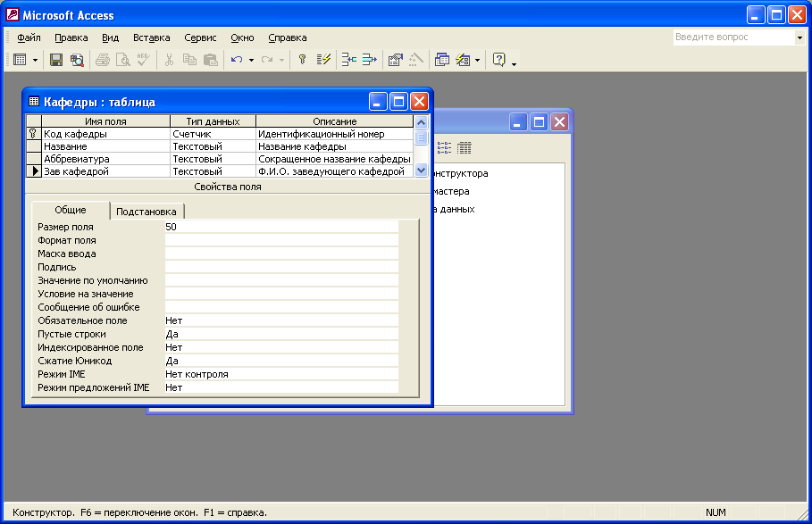Image resolution: width=812 pixels, height=524 pixels.
Task: Open the Правка menu
Action: point(71,37)
